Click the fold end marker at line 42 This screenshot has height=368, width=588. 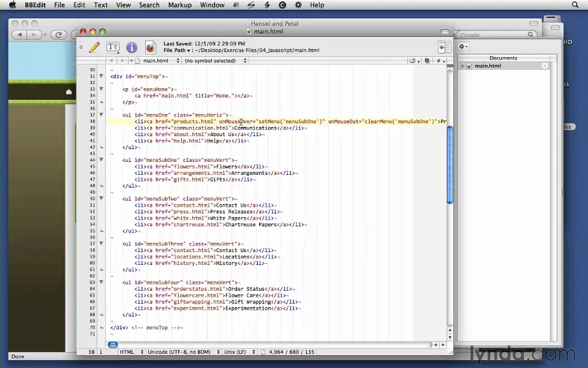tap(102, 147)
